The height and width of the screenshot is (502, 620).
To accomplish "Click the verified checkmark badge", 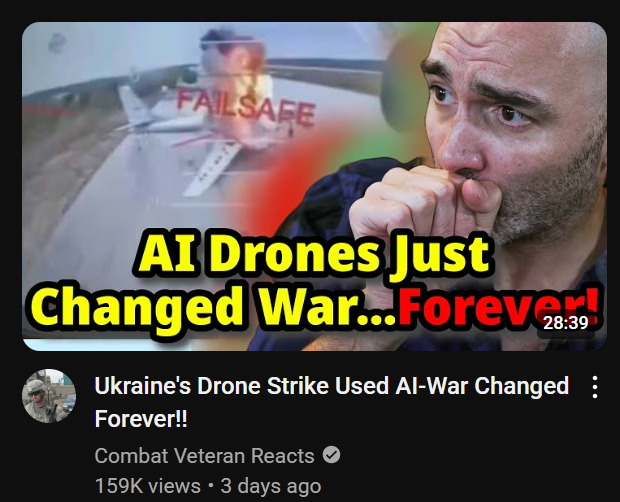I will pyautogui.click(x=331, y=455).
